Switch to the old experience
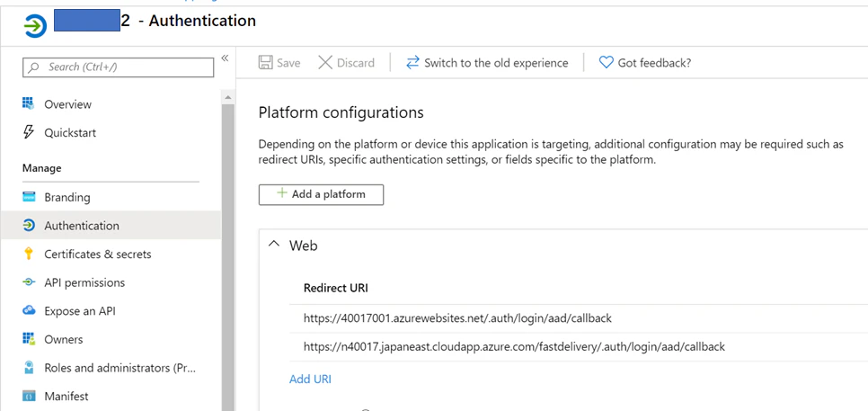The height and width of the screenshot is (411, 868). click(487, 63)
